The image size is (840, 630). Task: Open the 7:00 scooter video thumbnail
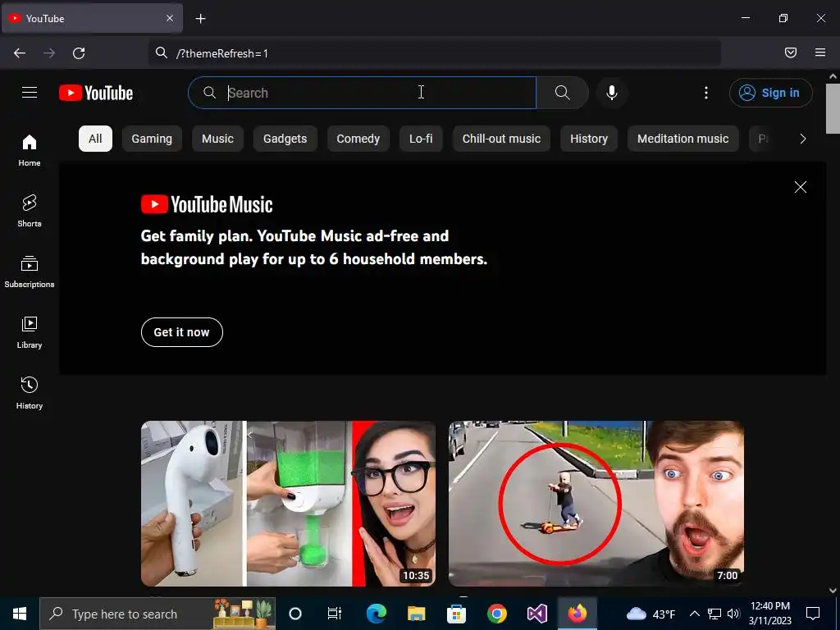[x=596, y=504]
